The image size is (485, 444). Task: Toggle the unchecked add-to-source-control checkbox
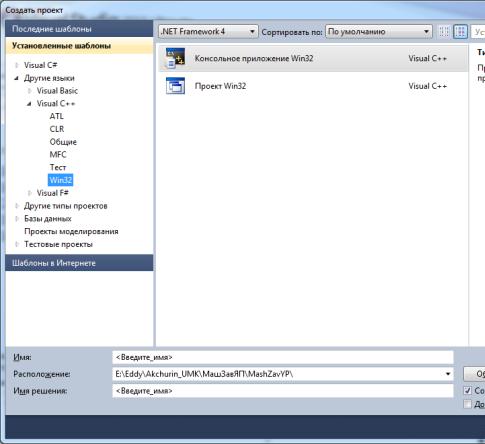(x=467, y=404)
